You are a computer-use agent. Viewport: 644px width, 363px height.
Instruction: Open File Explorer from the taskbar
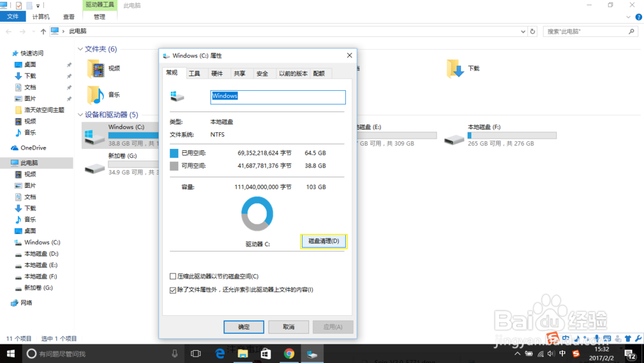click(243, 353)
